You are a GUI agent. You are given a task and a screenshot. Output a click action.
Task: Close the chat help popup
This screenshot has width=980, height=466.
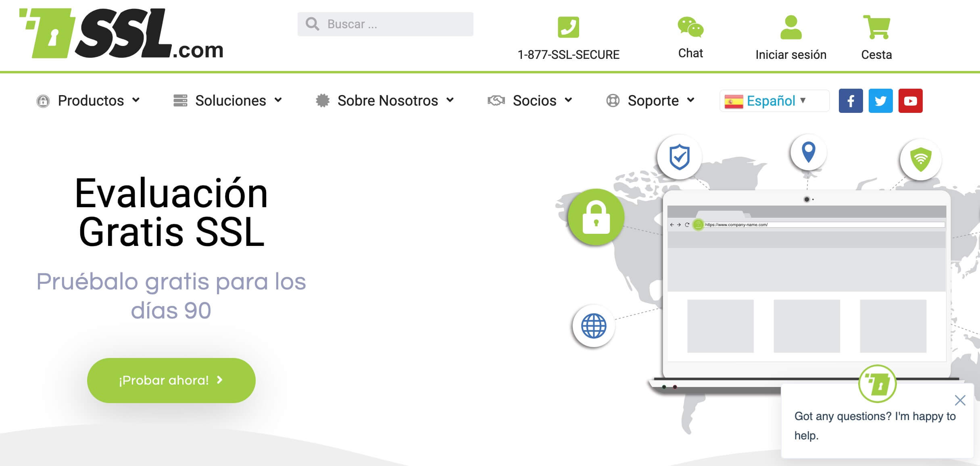coord(960,400)
